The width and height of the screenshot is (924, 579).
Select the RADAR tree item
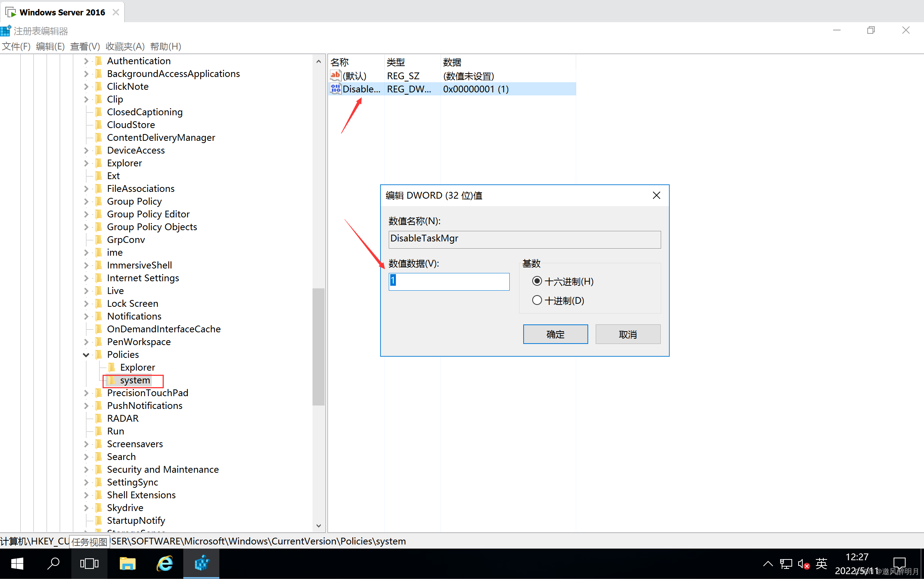click(x=122, y=419)
